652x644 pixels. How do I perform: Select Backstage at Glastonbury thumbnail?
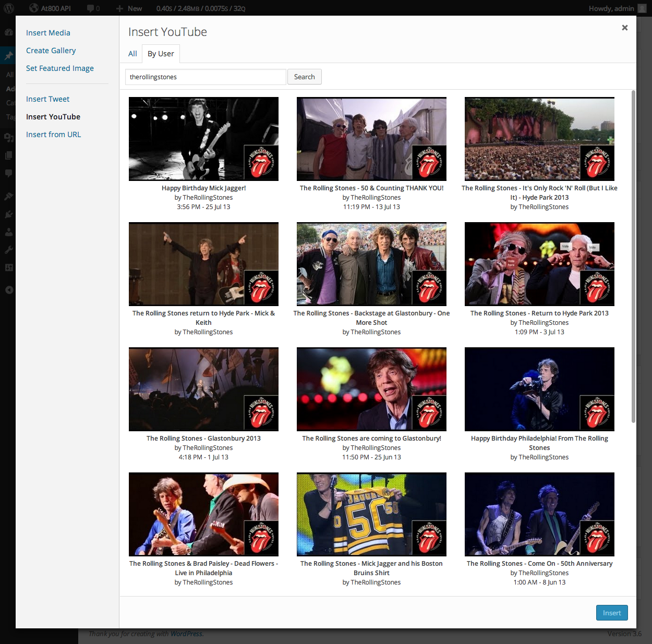tap(371, 264)
